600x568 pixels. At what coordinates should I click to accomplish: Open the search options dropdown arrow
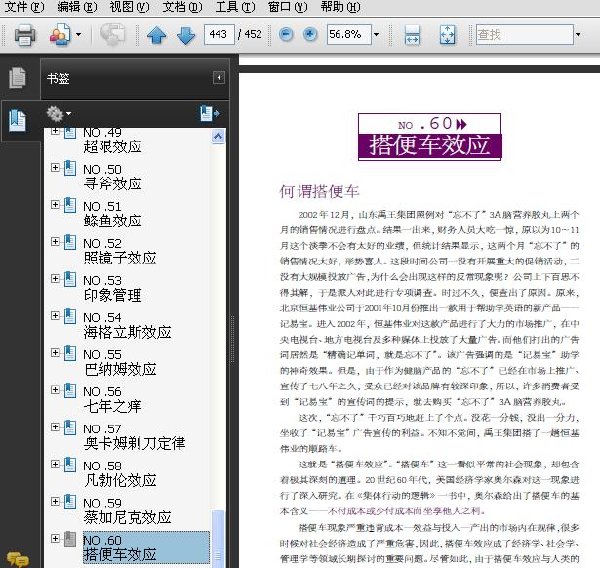click(578, 34)
